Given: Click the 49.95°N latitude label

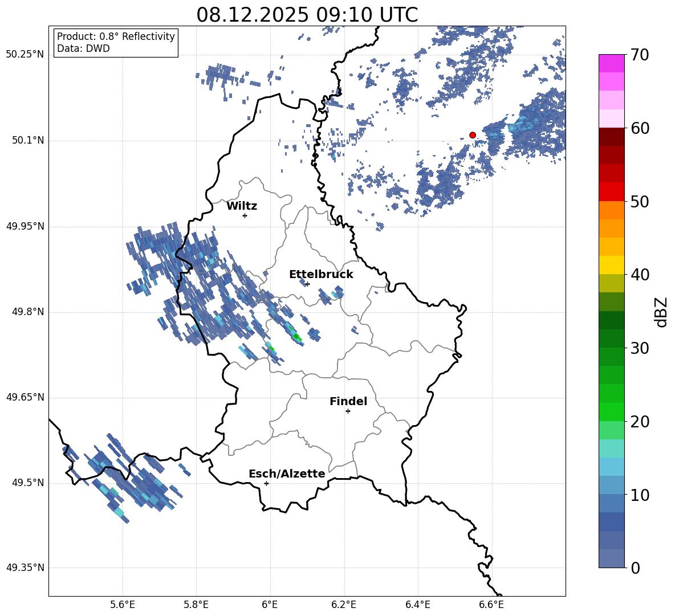Looking at the screenshot, I should coord(25,226).
